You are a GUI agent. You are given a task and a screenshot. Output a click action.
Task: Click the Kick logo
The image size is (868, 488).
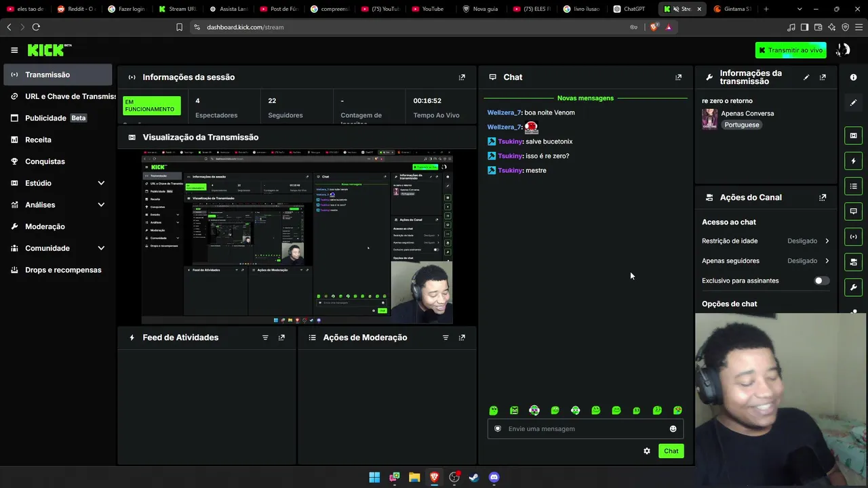50,50
